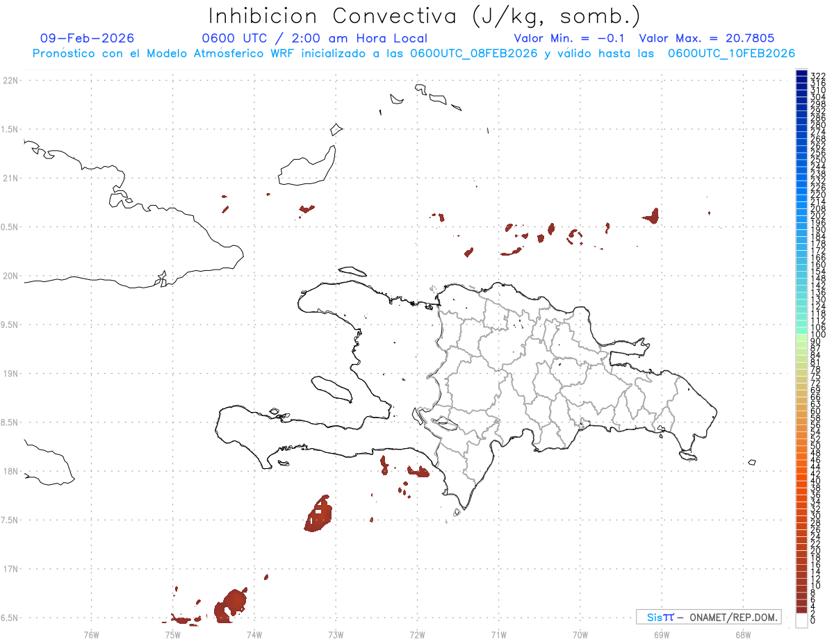Click the "9.5N" latitude label
This screenshot has height=644, width=834.
10,325
